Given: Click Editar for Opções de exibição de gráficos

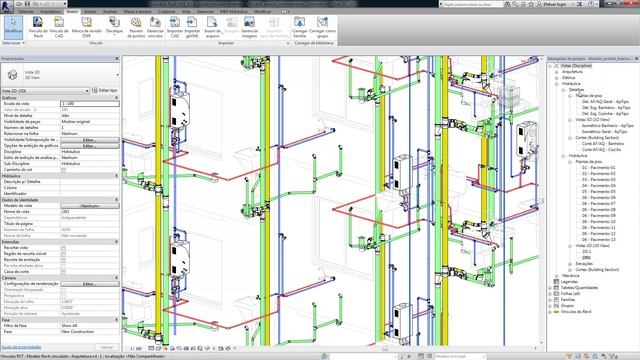Looking at the screenshot, I should [x=90, y=146].
